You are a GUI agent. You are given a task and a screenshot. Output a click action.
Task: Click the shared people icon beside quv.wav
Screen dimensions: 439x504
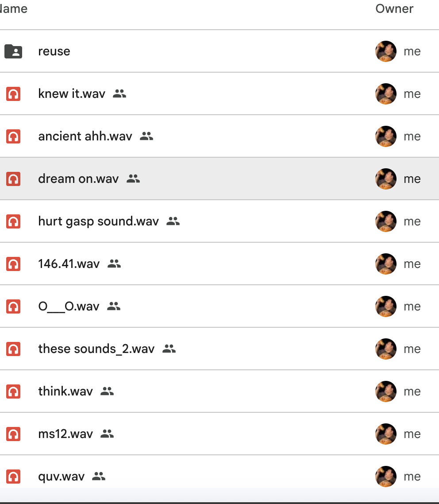click(99, 477)
